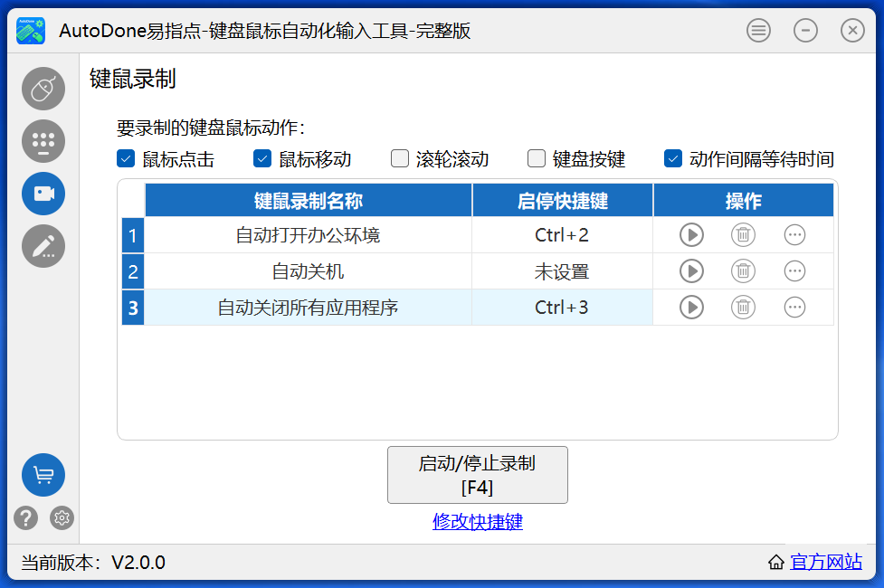The height and width of the screenshot is (588, 884).
Task: Select the 自动打开办公环境 name cell
Action: (309, 235)
